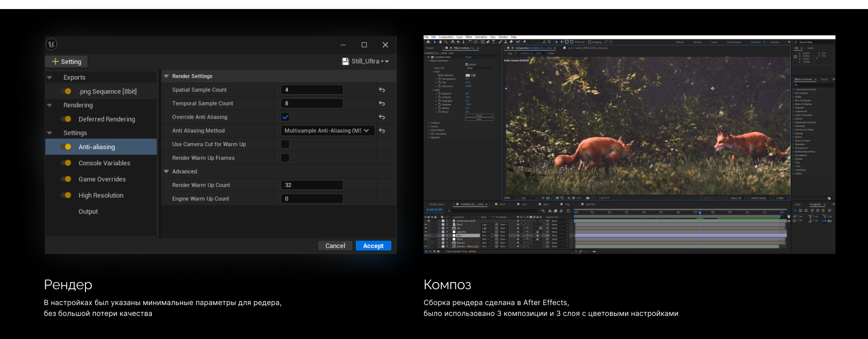The width and height of the screenshot is (868, 339).
Task: Select the Type tool in After Effects toolbar
Action: [x=494, y=42]
